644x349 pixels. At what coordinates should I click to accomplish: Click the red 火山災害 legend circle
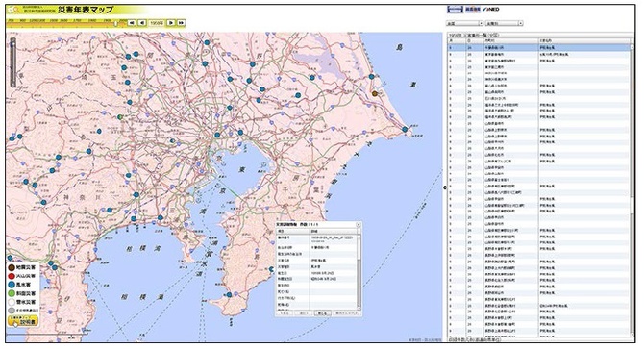point(12,276)
